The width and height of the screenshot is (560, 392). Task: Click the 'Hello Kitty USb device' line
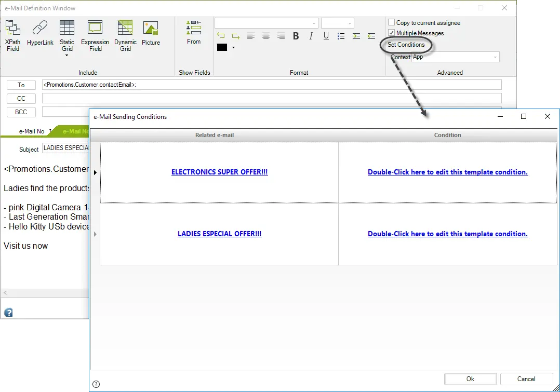tap(46, 227)
